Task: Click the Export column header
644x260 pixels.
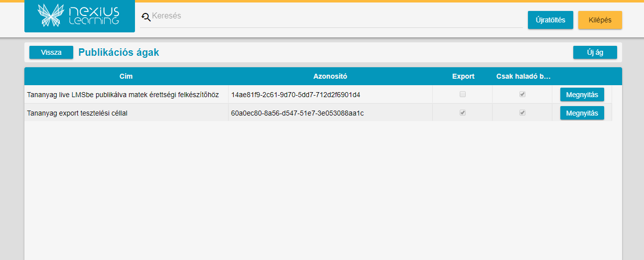Action: (x=463, y=76)
